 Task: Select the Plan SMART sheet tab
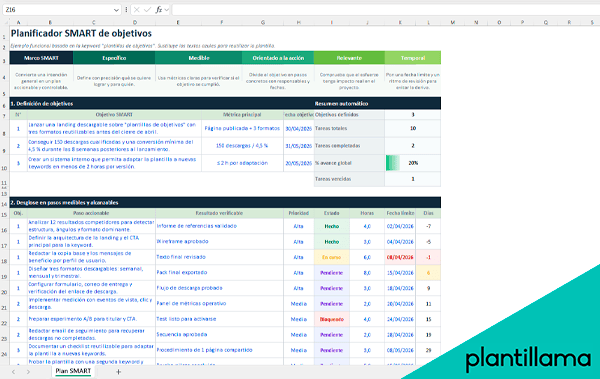point(73,371)
